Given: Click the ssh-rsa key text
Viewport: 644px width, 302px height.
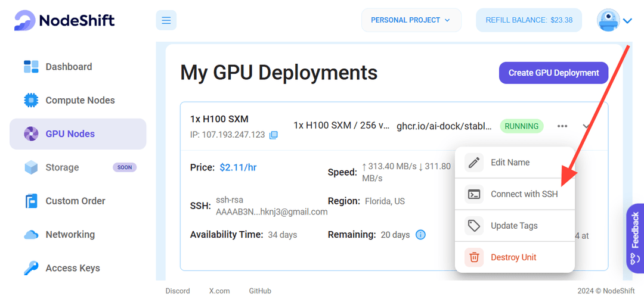Looking at the screenshot, I should 271,206.
